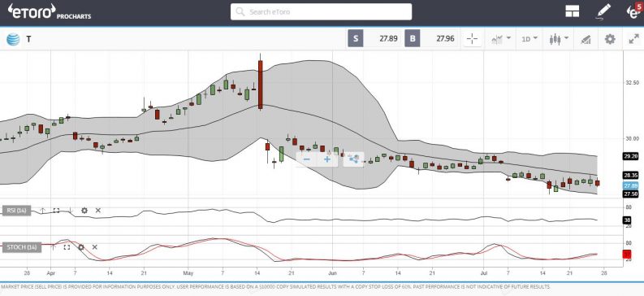This screenshot has width=644, height=296.
Task: Move the RSI panel up
Action: [43, 211]
